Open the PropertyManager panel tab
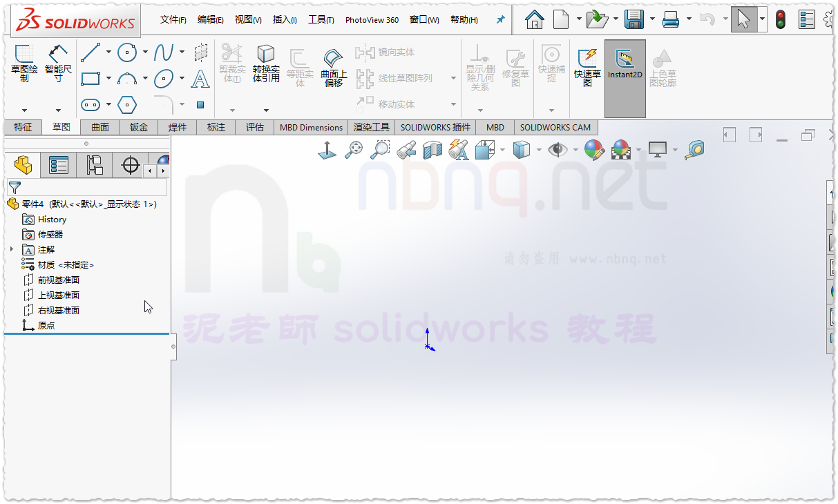This screenshot has width=838, height=504. coord(59,165)
